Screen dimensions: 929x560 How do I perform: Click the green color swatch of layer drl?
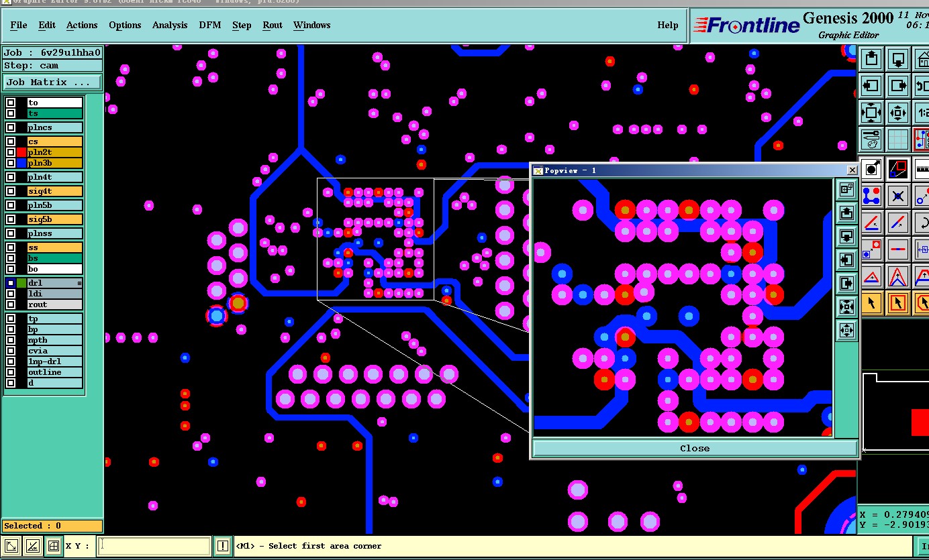tap(21, 283)
